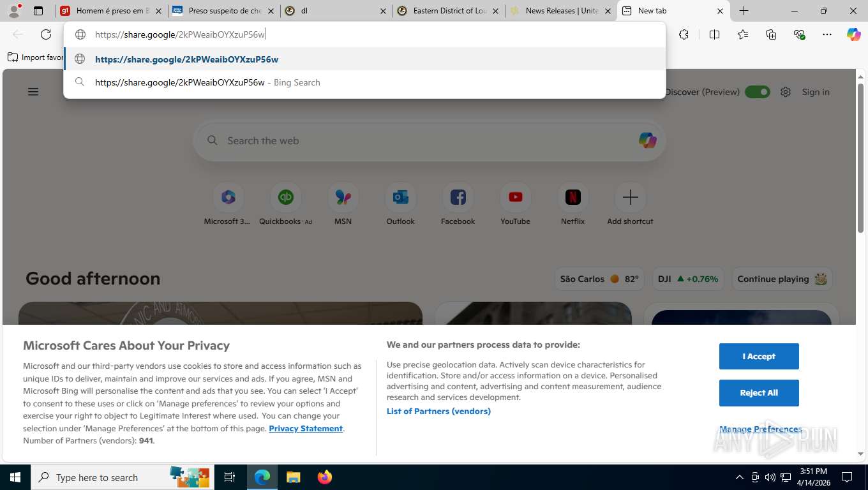Open Firefox from the taskbar

[x=324, y=477]
